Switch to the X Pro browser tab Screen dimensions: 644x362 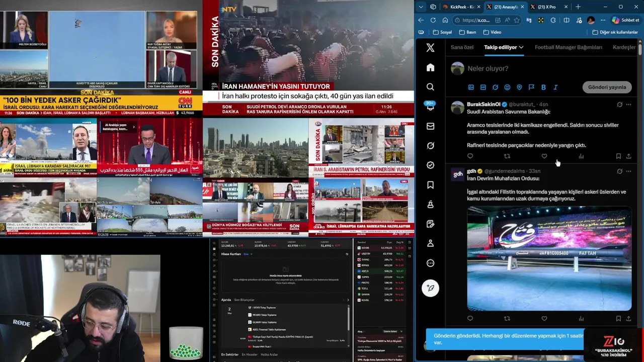pos(548,7)
